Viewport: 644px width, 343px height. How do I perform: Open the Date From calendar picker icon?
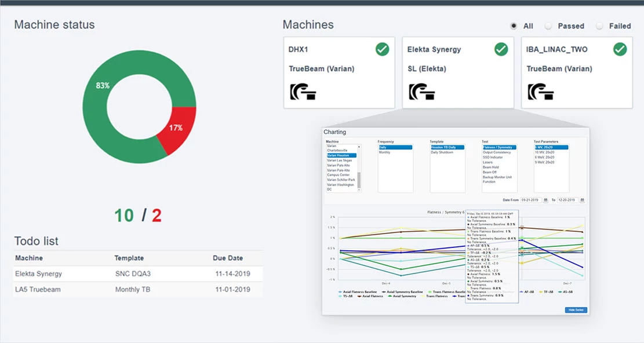point(545,200)
